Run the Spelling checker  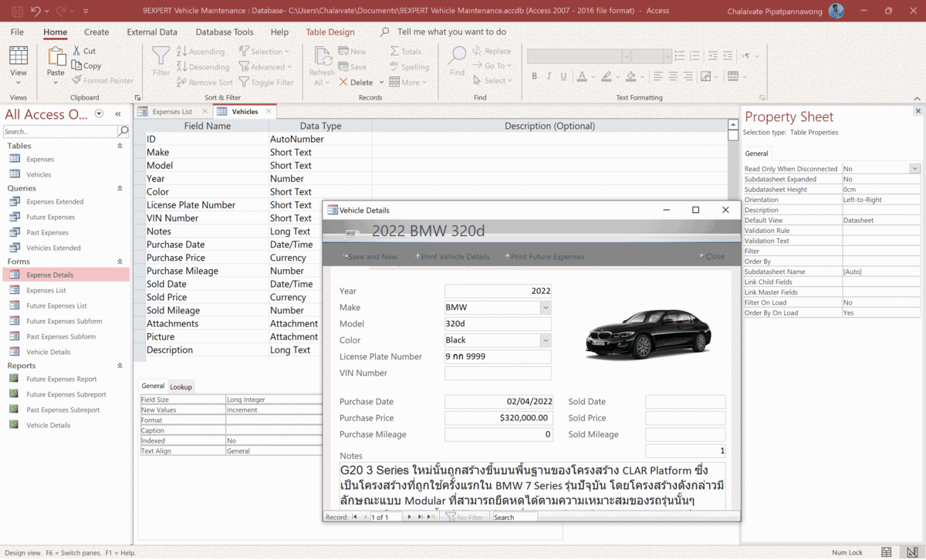point(409,67)
